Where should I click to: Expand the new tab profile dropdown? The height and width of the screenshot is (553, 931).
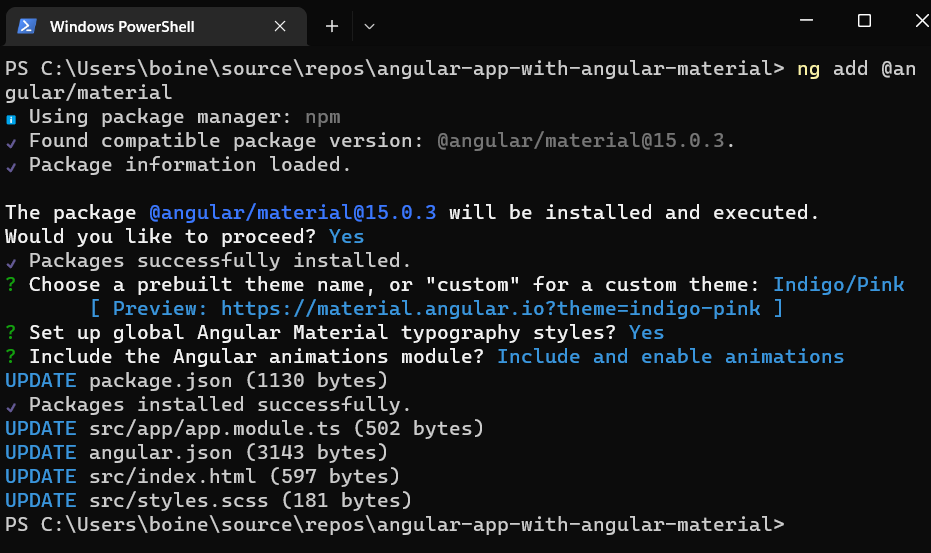(x=369, y=27)
